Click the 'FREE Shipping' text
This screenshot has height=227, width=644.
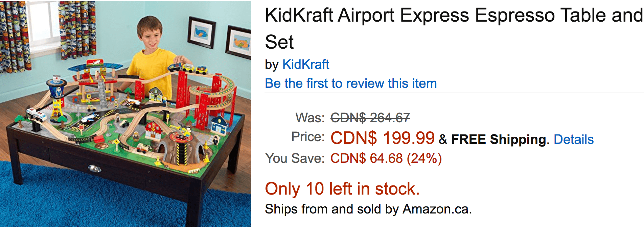499,139
